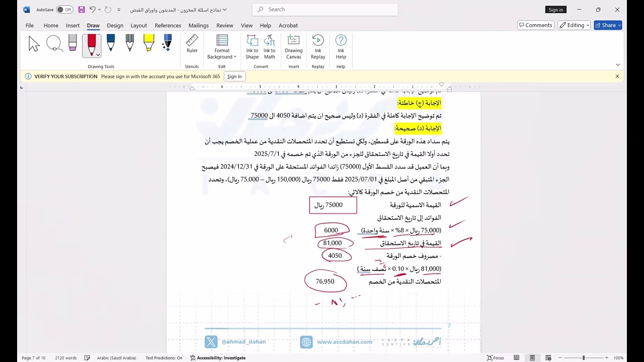Viewport: 644px width, 362px height.
Task: Open the Help tab
Action: pyautogui.click(x=266, y=26)
